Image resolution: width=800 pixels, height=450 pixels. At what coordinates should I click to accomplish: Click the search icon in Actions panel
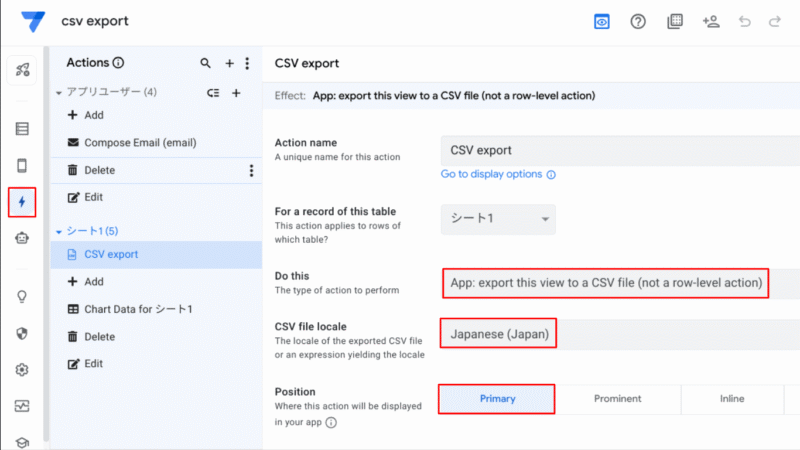click(206, 63)
